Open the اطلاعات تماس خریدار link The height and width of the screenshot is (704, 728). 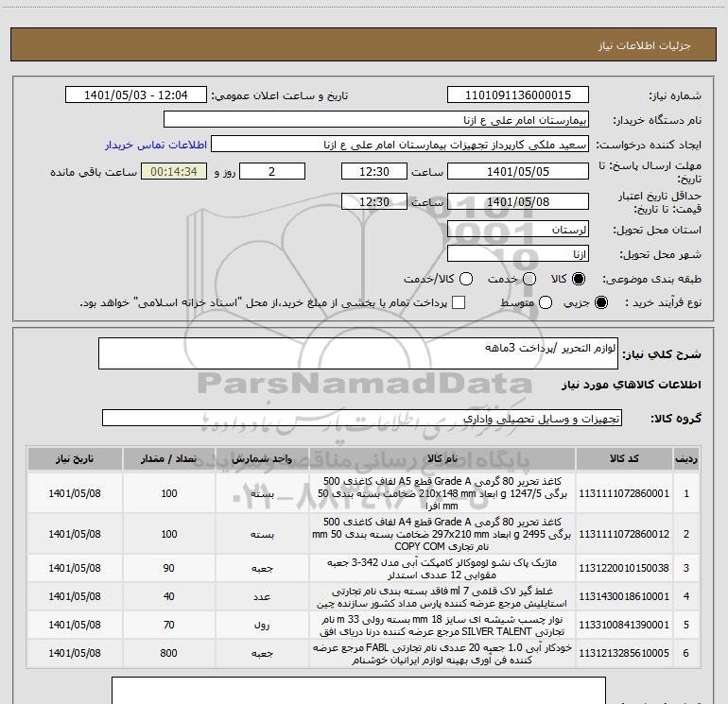(x=156, y=145)
